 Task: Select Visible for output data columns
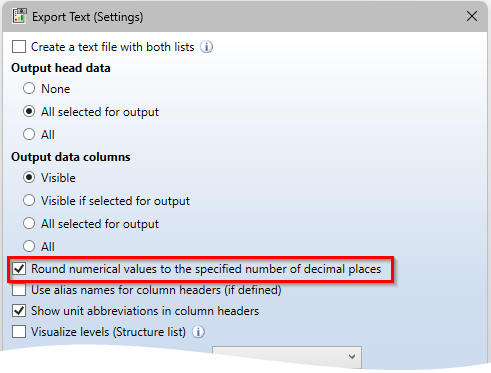coord(29,177)
